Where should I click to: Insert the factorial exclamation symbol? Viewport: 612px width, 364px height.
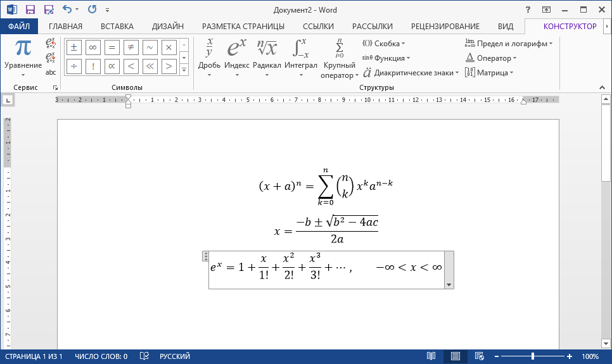[93, 66]
